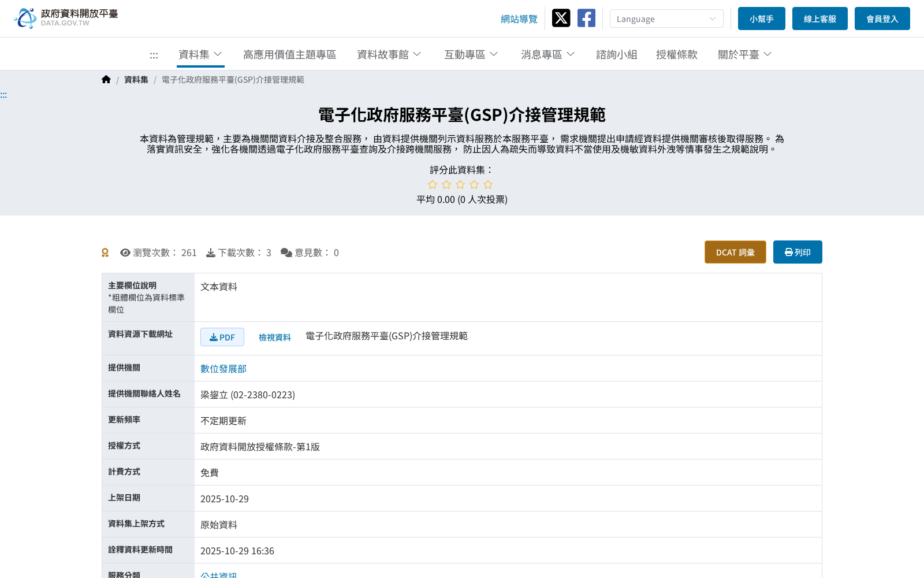Click the 線上客服 button
The image size is (924, 578).
(820, 18)
